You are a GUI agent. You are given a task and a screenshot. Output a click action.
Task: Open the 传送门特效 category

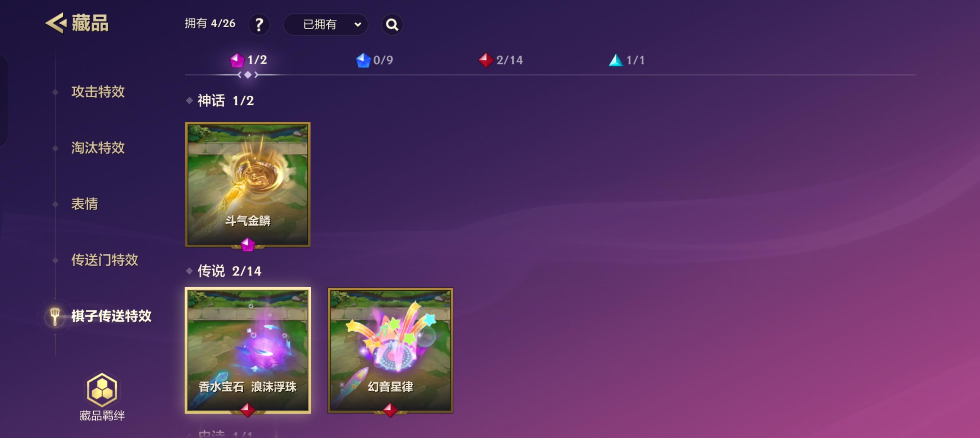pyautogui.click(x=105, y=260)
